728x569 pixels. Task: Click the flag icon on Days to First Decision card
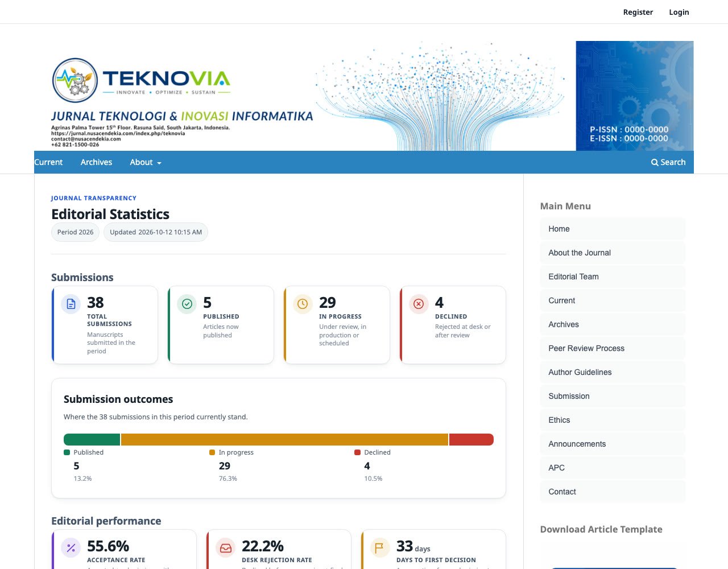(x=380, y=548)
